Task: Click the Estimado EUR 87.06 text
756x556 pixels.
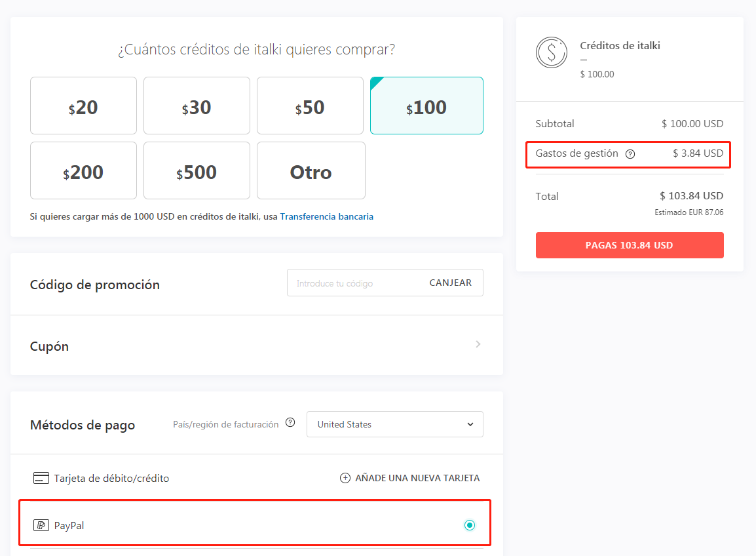Action: coord(689,212)
